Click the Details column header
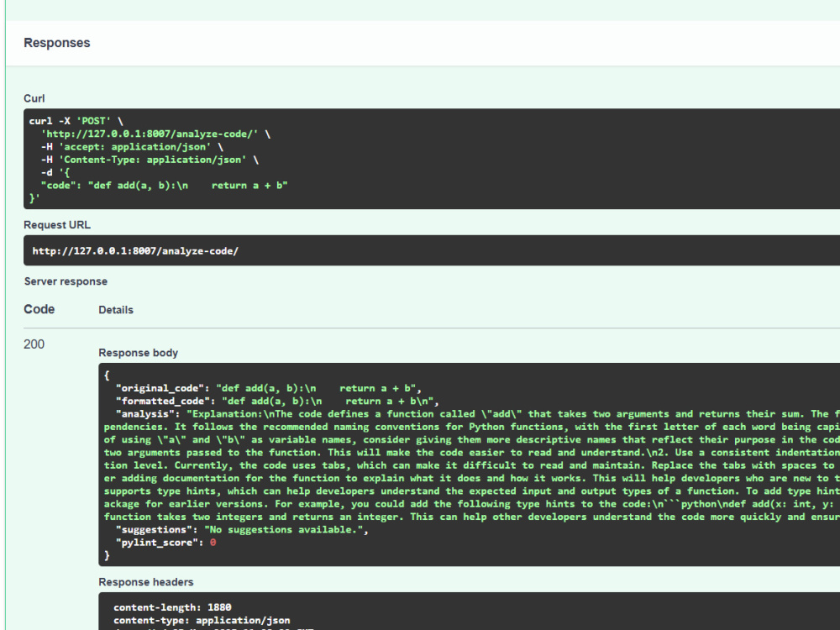The image size is (840, 630). point(116,310)
